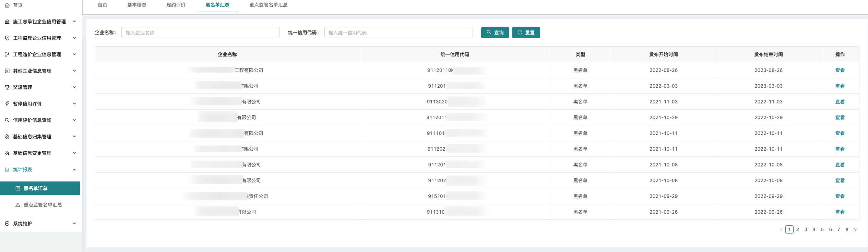Expand the 工程监理企业信用管理 menu chevron
The width and height of the screenshot is (868, 252).
tap(74, 38)
